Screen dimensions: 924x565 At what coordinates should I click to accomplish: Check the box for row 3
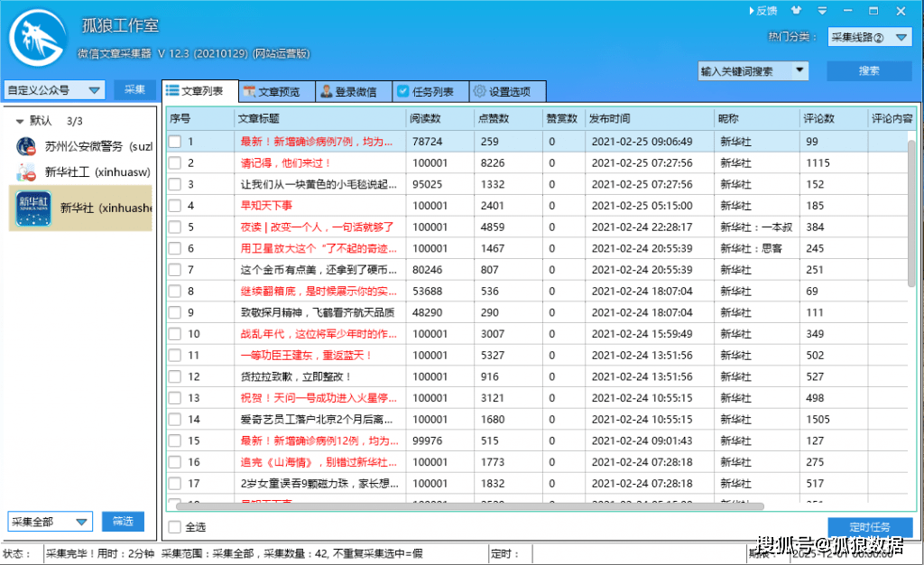pyautogui.click(x=175, y=184)
